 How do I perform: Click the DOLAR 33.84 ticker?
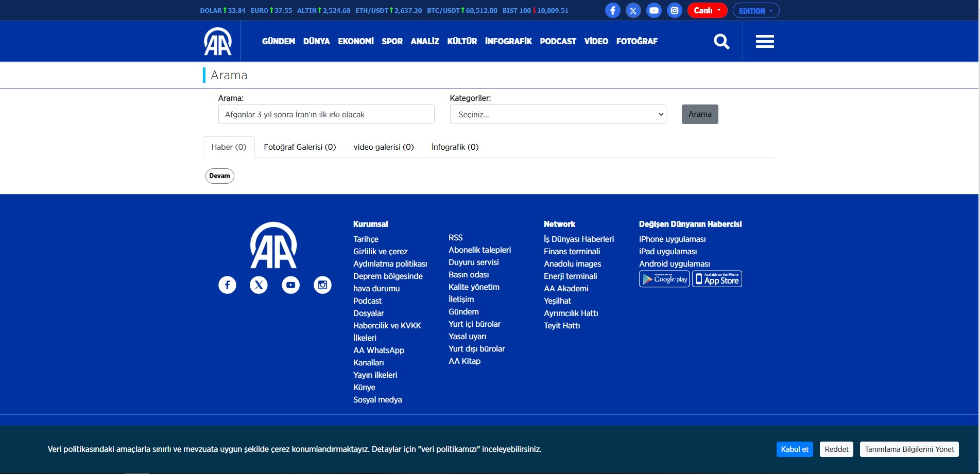coord(222,10)
